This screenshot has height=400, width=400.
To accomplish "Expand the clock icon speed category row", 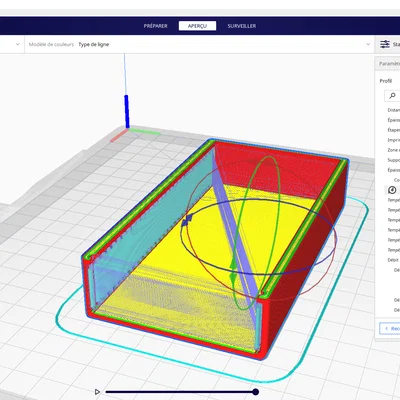I will [x=392, y=190].
